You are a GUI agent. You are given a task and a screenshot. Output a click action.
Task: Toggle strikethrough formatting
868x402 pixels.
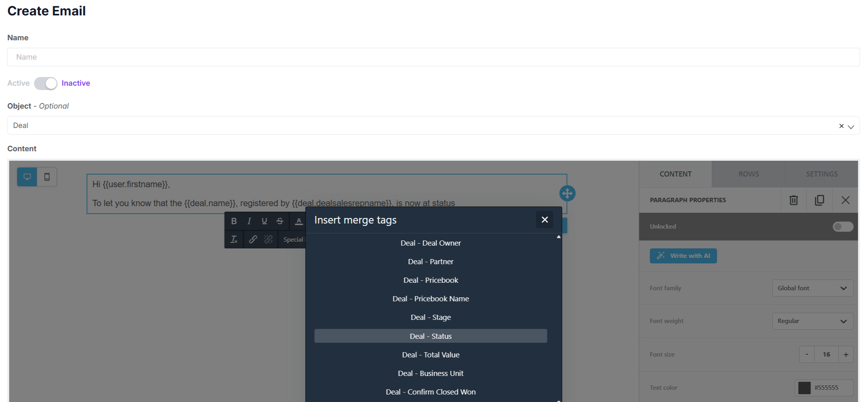pyautogui.click(x=280, y=221)
